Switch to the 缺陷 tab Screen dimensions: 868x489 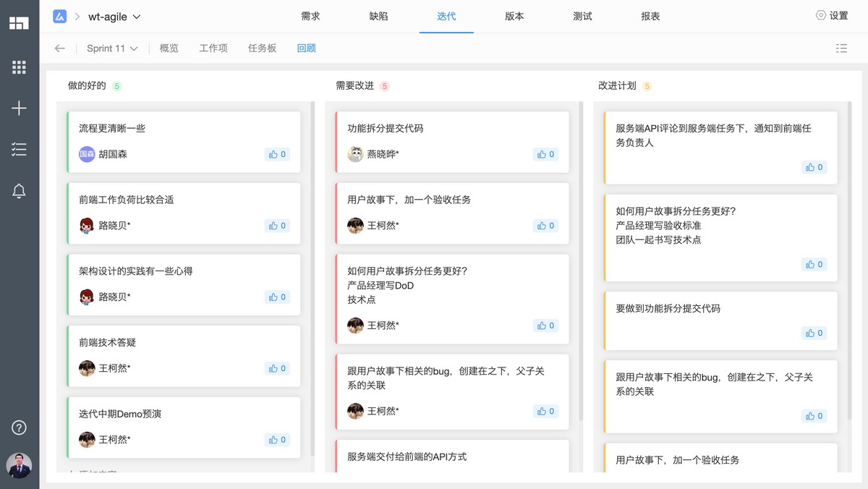379,15
